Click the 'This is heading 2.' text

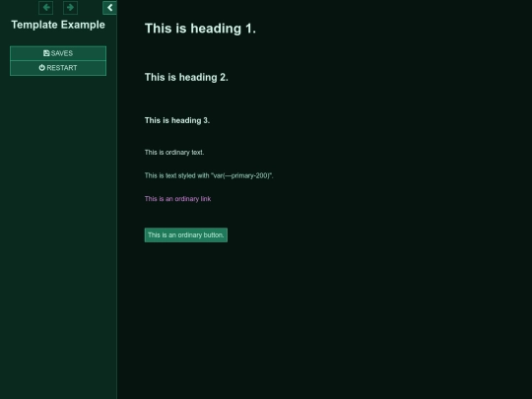[x=186, y=78]
